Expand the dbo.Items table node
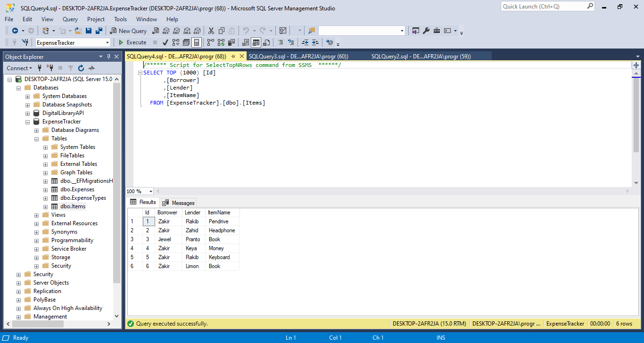Viewport: 644px width, 343px height. [x=46, y=206]
